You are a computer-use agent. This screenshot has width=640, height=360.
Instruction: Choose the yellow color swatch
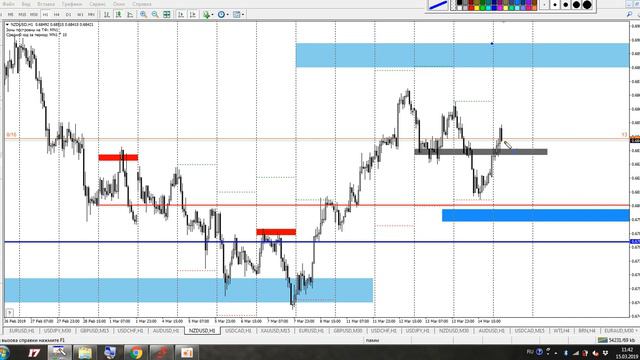coord(477,8)
